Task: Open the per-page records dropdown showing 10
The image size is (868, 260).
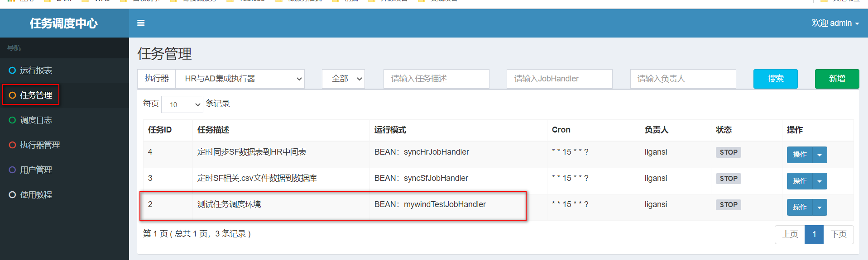Action: [182, 104]
